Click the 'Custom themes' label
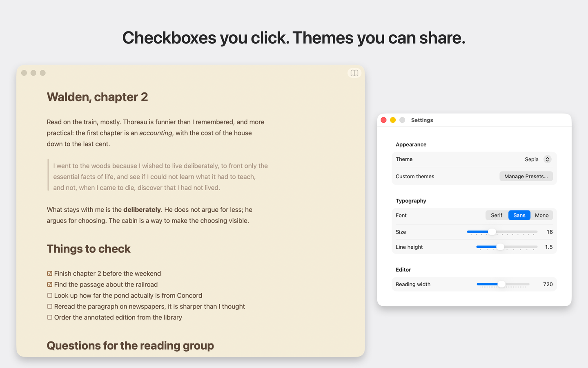Viewport: 588px width, 368px height. click(x=415, y=176)
